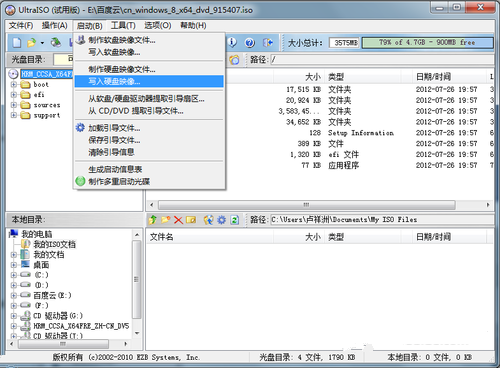Select 我的ISO文档 in local tree

pos(55,244)
